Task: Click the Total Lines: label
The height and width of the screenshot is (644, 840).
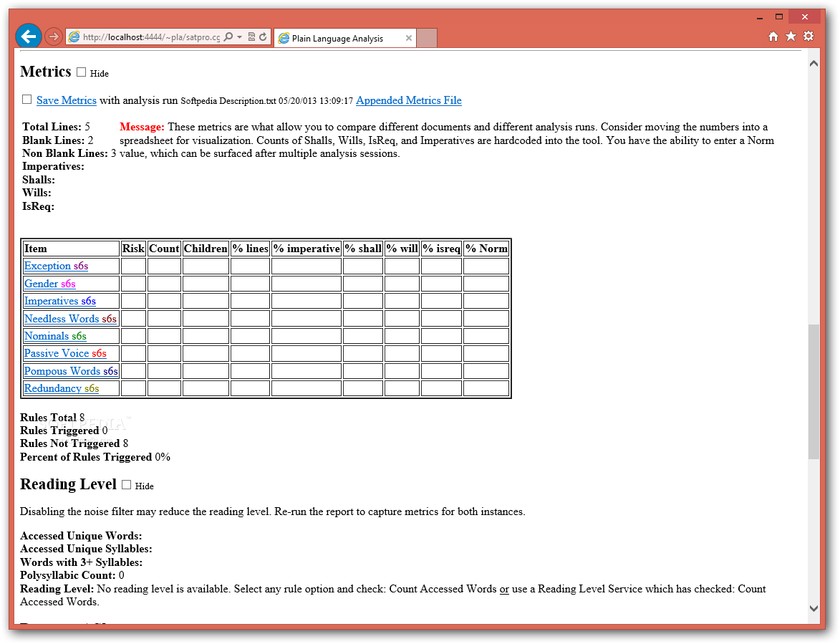Action: [52, 127]
